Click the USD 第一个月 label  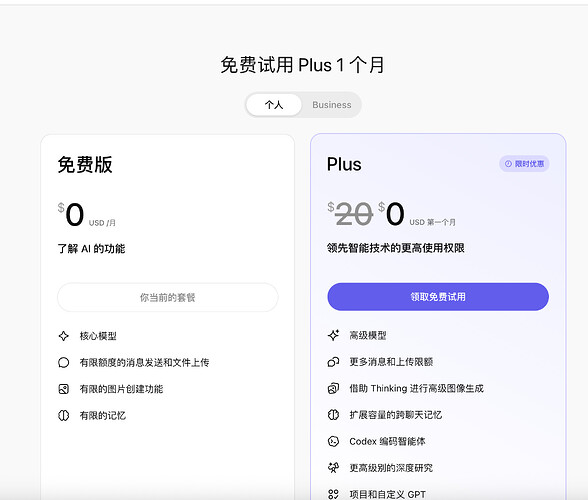point(432,222)
